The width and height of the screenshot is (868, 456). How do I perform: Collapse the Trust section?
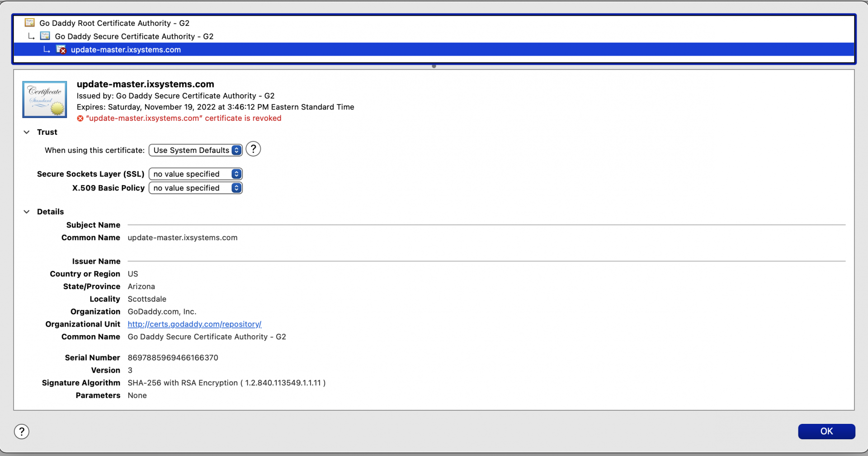(x=27, y=132)
